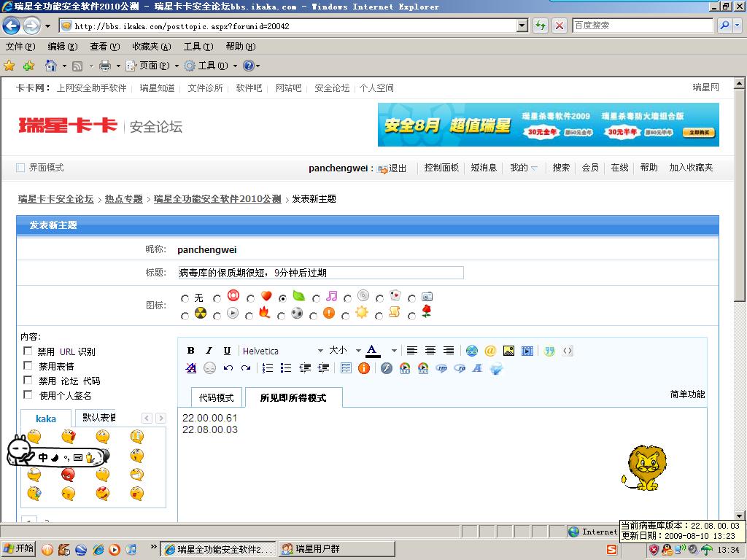Remove formatting icon in editor

191,368
